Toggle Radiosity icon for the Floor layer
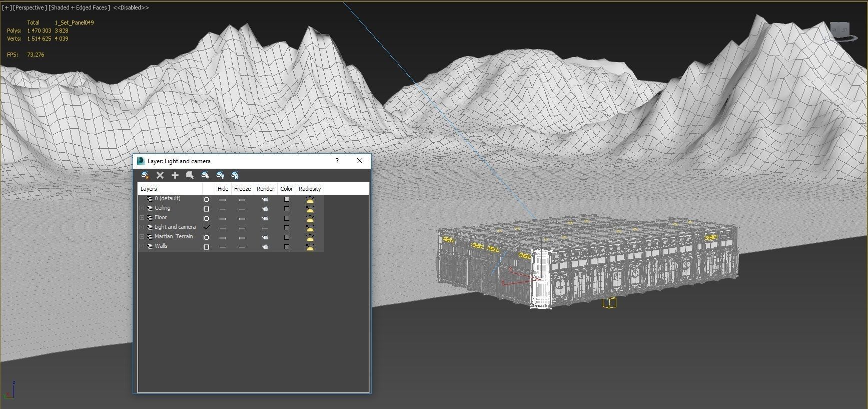868x409 pixels. [310, 218]
